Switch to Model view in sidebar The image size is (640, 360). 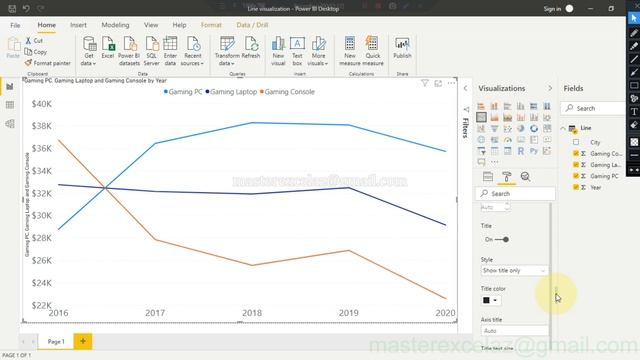[x=10, y=124]
